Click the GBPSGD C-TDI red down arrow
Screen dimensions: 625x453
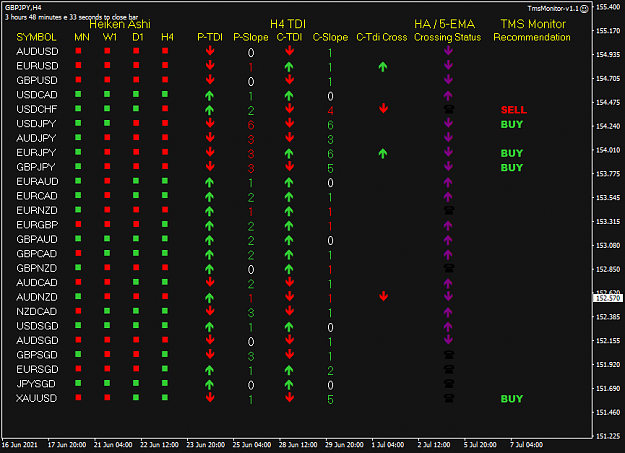pos(290,354)
